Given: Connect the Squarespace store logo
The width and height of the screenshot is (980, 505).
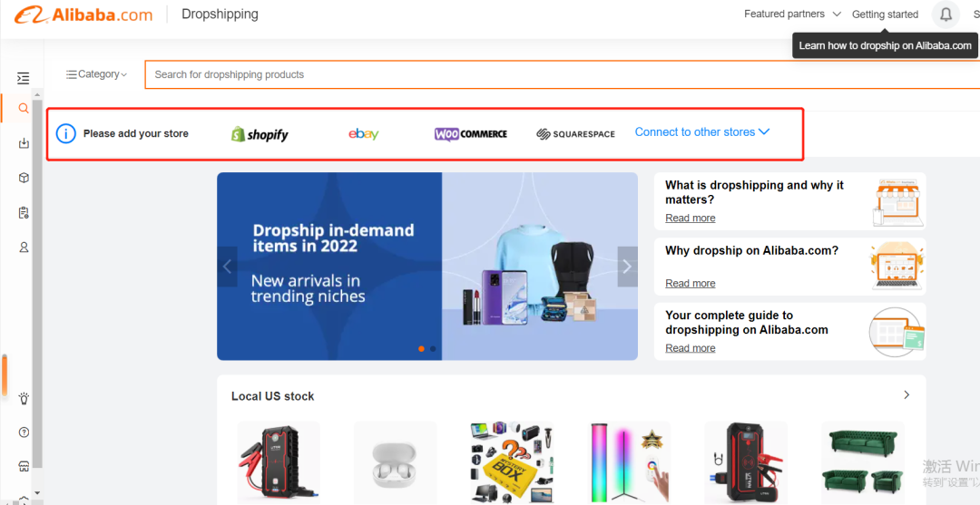Looking at the screenshot, I should [x=575, y=134].
